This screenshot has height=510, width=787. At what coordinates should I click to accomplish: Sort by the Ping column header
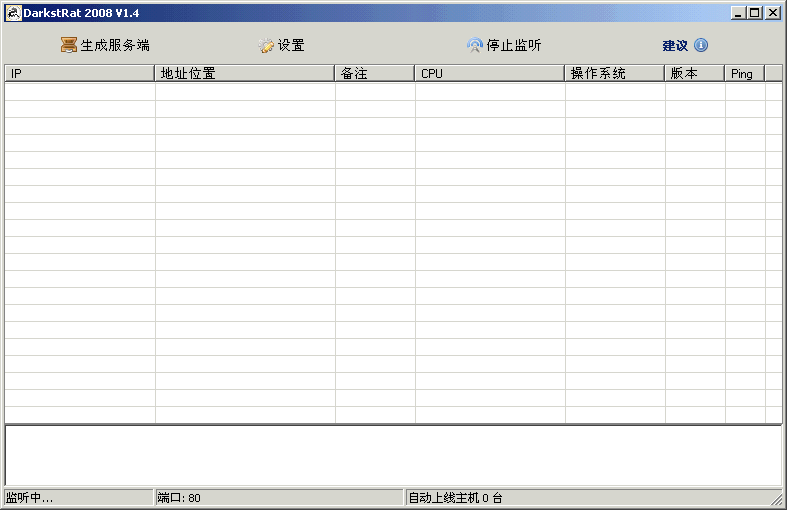745,74
